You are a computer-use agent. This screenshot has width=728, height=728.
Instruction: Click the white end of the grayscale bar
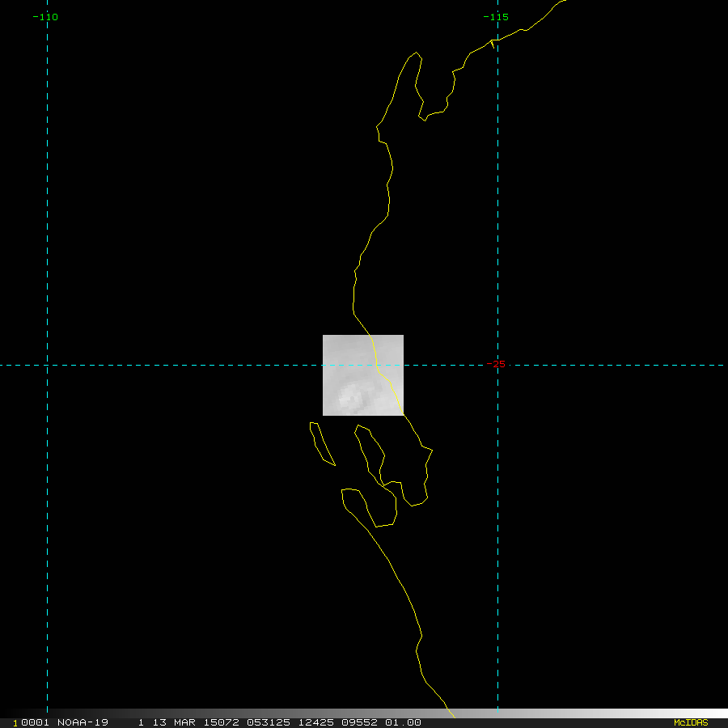tap(712, 713)
